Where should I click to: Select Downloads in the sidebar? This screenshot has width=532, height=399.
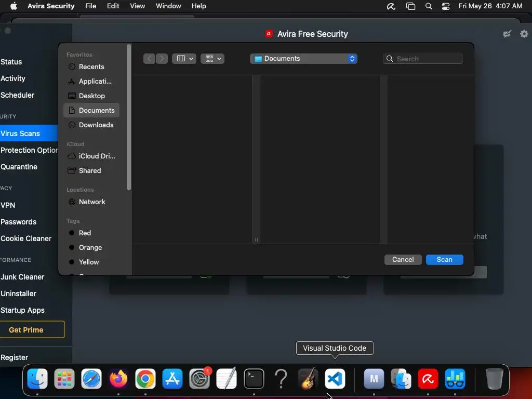pos(91,125)
